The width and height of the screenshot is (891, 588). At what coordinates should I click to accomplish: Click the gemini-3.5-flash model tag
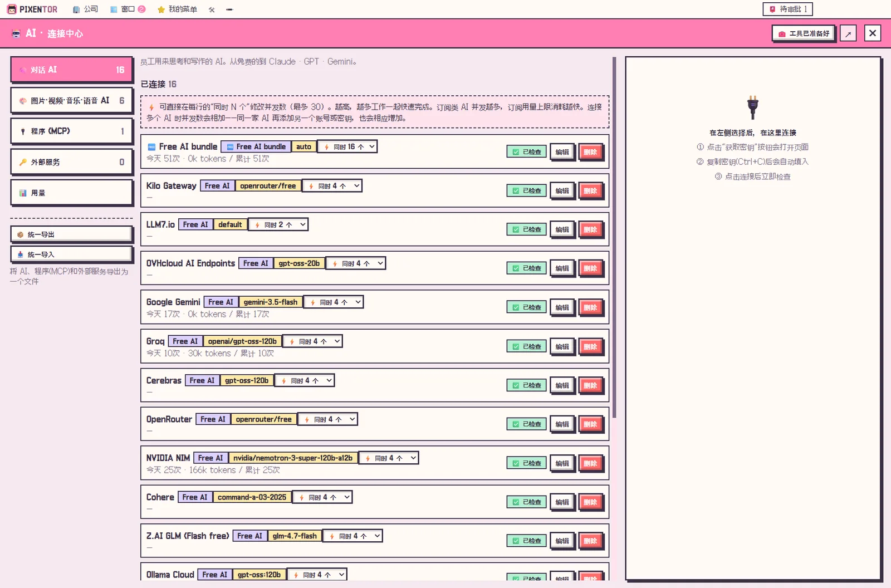[x=271, y=302]
